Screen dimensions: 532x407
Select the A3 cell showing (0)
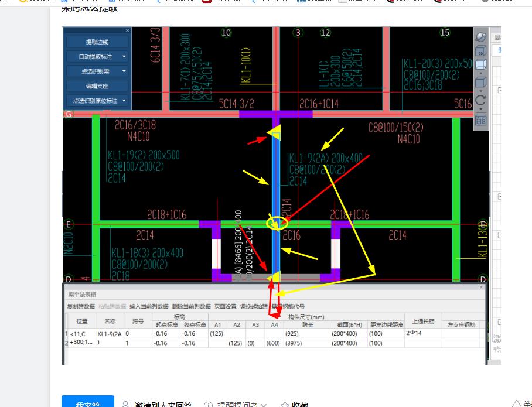point(255,343)
